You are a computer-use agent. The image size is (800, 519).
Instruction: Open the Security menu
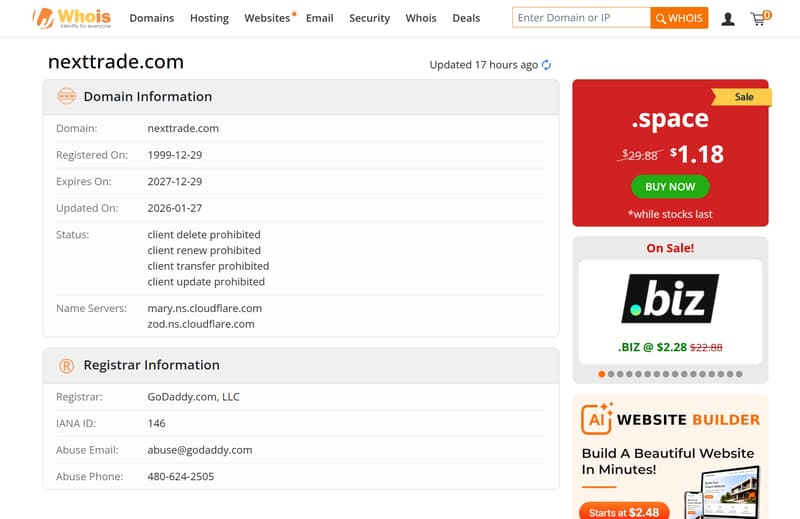click(x=369, y=18)
